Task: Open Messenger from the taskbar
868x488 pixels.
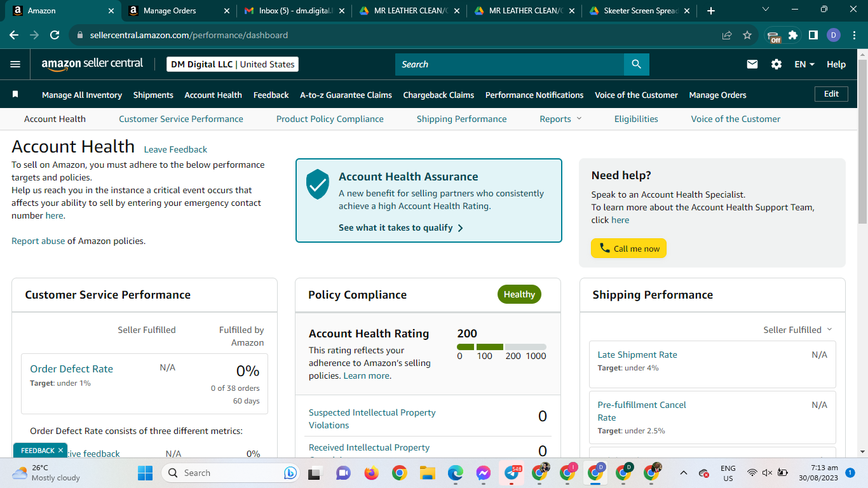Action: click(483, 473)
